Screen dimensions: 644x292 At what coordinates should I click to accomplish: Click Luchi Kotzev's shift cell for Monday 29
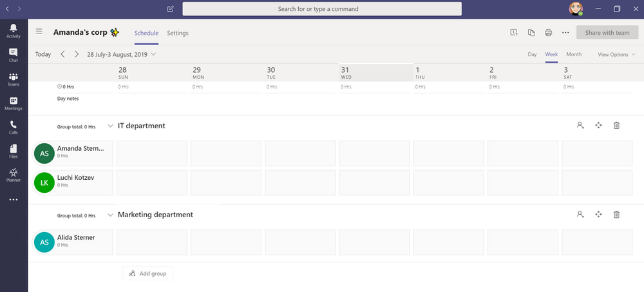tap(226, 182)
